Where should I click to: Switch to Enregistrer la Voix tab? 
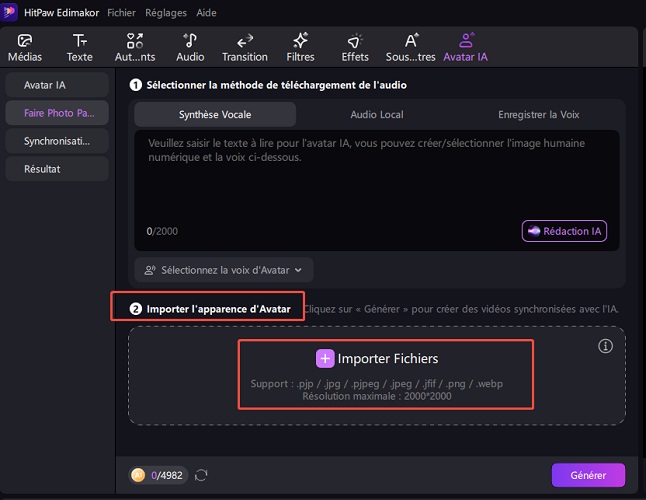tap(538, 114)
